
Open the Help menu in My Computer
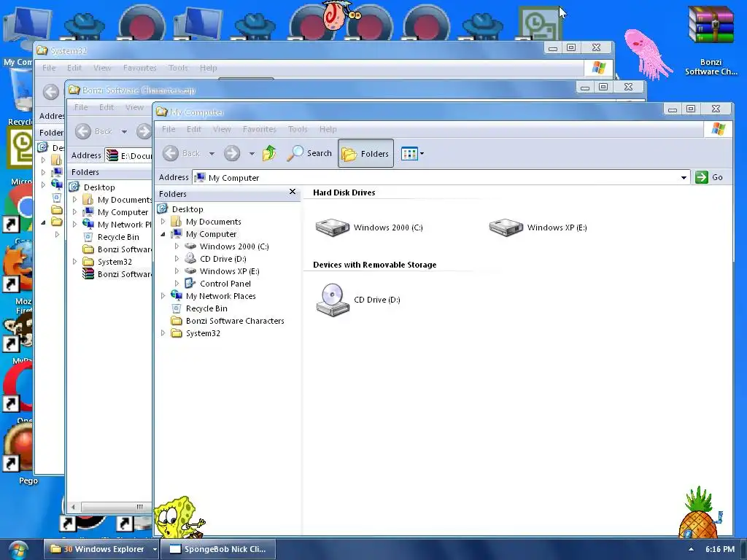328,129
